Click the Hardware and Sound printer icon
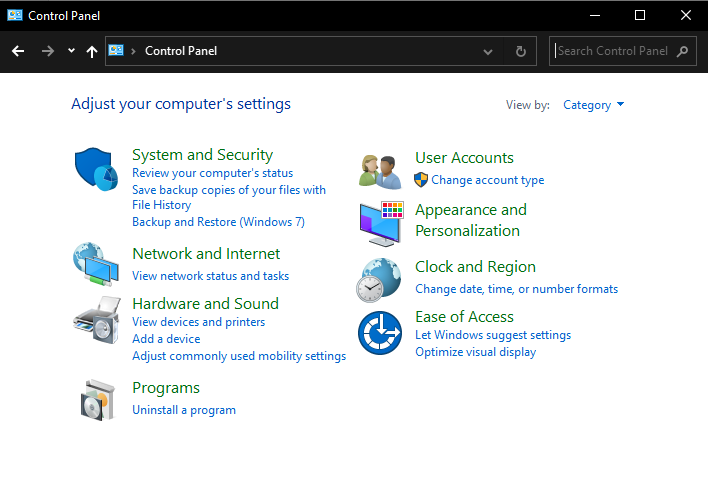This screenshot has width=708, height=495. tap(97, 319)
